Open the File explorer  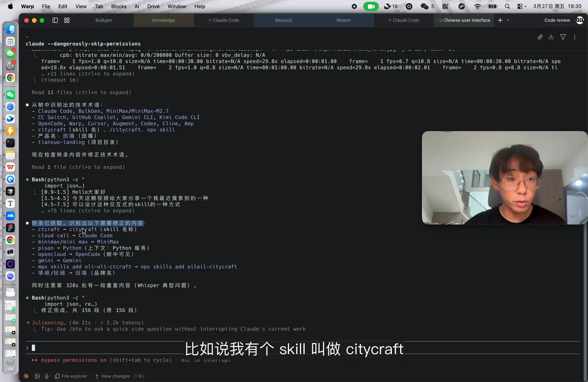[71, 376]
